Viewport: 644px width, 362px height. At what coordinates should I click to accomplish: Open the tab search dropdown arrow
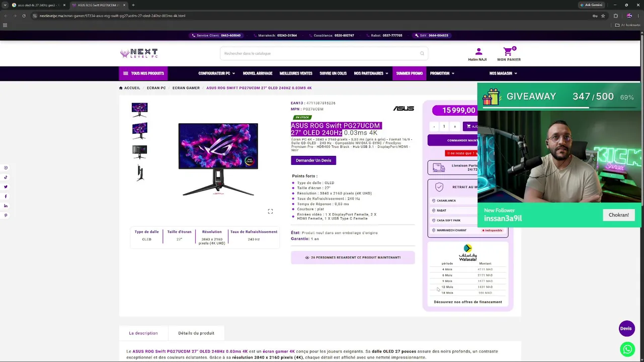[5, 5]
